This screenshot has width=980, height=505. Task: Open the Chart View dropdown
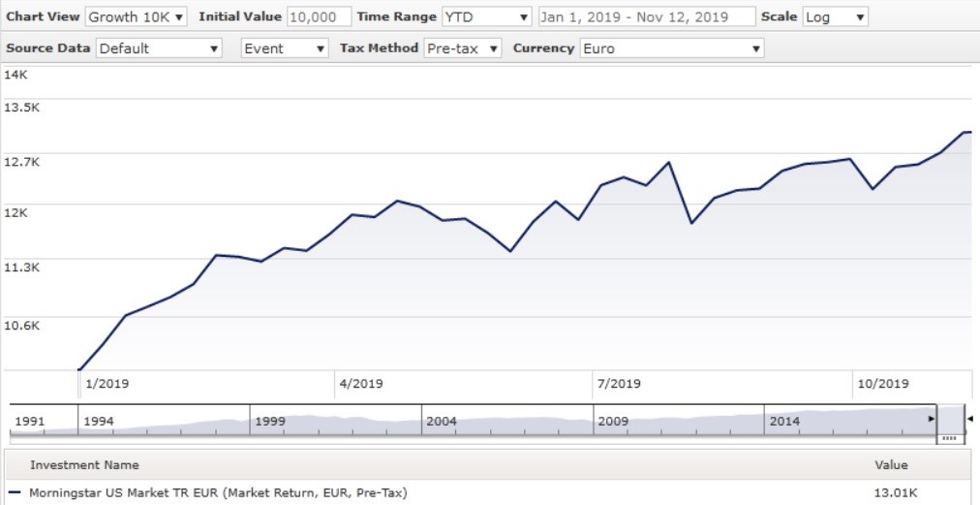click(x=137, y=16)
